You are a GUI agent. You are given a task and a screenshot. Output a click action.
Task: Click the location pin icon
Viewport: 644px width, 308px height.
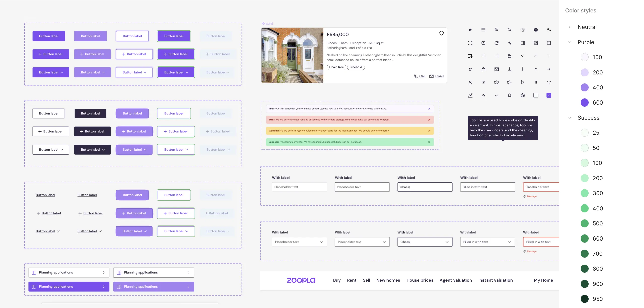483,82
